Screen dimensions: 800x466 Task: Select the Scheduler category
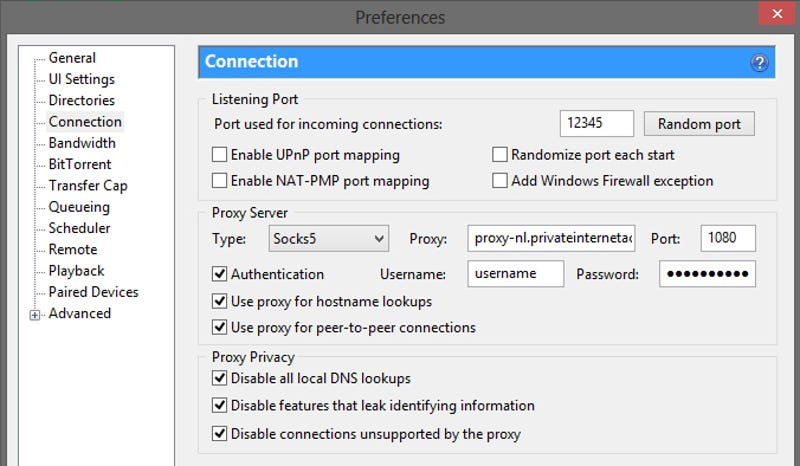[x=79, y=228]
